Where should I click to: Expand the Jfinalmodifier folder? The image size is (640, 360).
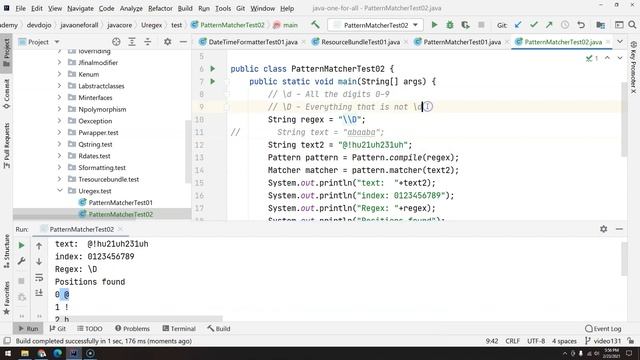pos(60,62)
